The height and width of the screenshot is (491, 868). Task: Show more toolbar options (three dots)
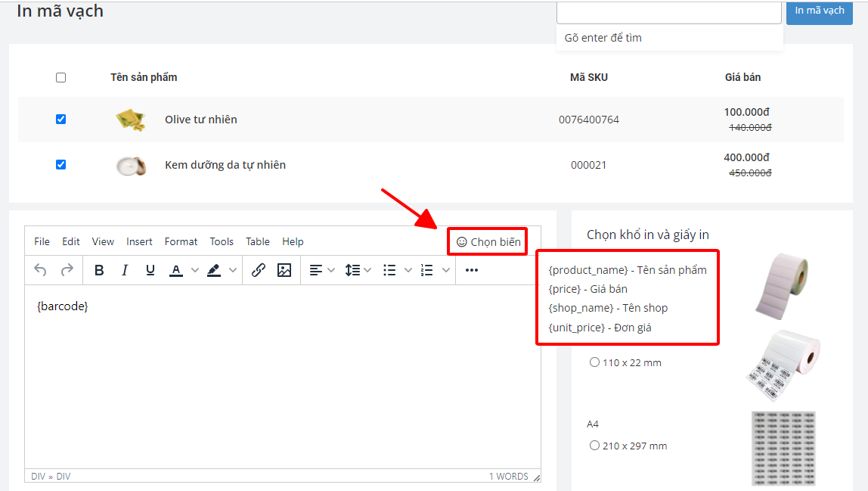click(472, 270)
